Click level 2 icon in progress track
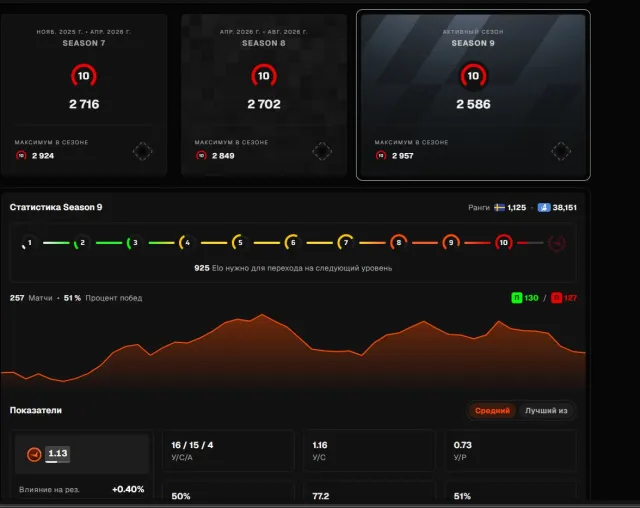640x508 pixels. [82, 243]
